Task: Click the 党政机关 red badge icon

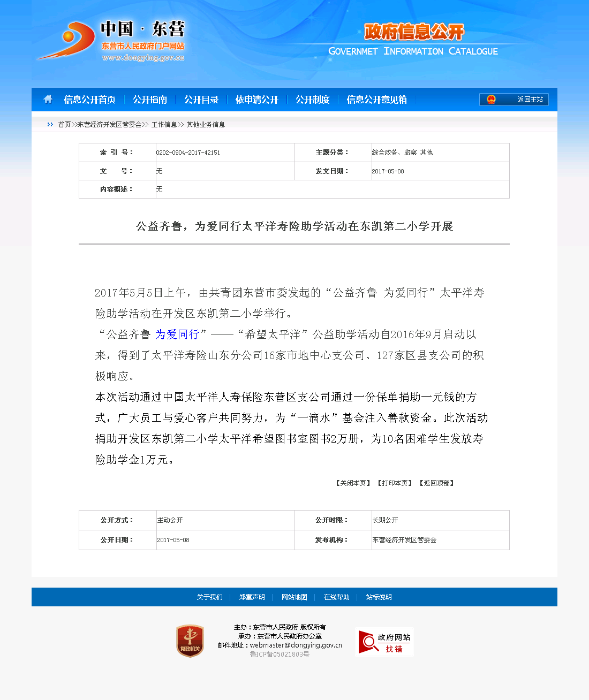Action: (x=190, y=641)
